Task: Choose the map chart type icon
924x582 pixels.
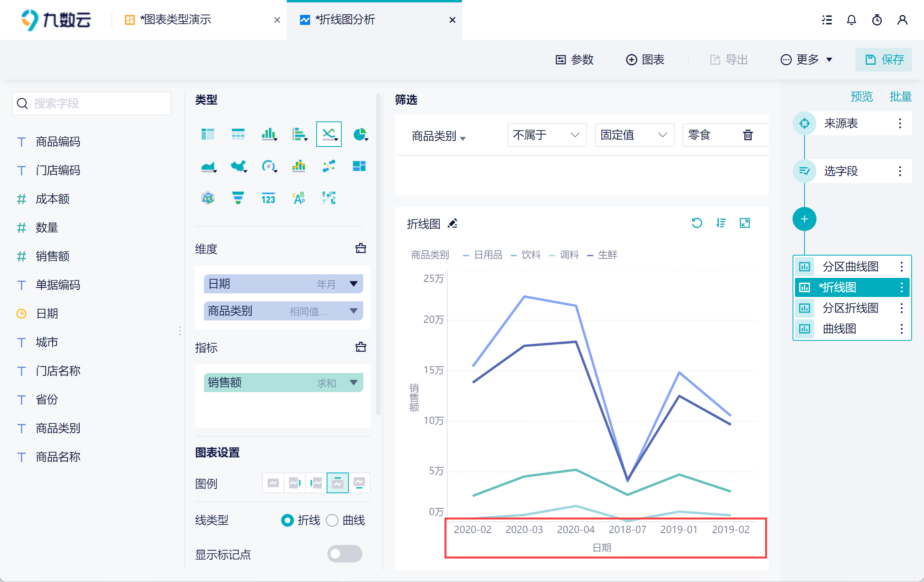Action: pos(238,166)
